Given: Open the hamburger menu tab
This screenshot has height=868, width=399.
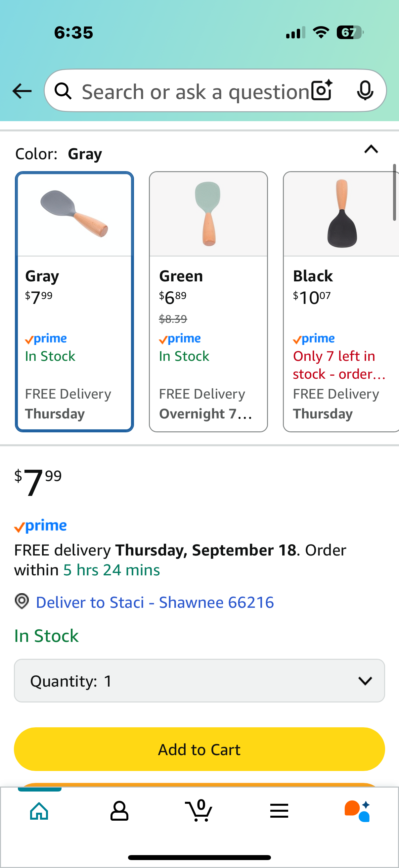Looking at the screenshot, I should coord(279,811).
